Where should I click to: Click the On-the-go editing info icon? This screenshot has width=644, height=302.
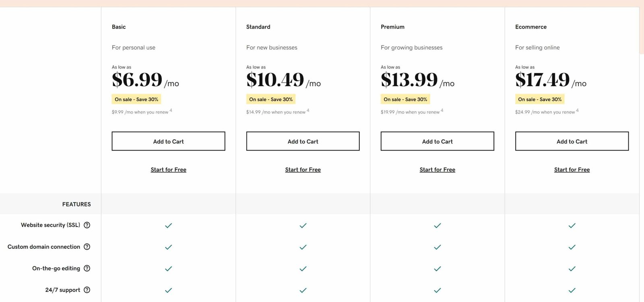tap(87, 269)
